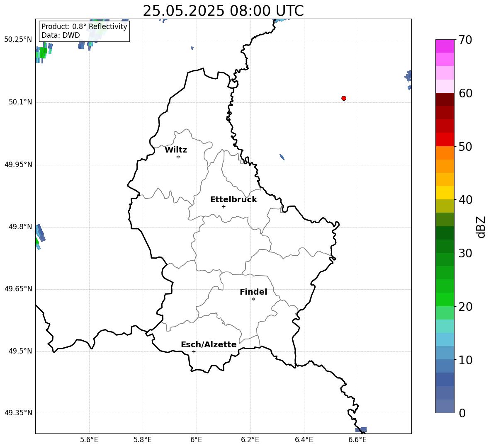Pick the orange colorbar swatch just below 50
The image size is (491, 448).
pyautogui.click(x=445, y=153)
